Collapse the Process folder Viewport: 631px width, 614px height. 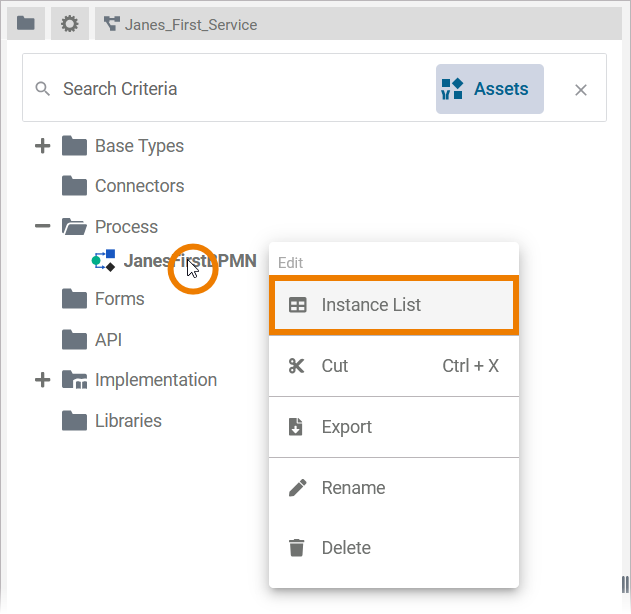(42, 226)
